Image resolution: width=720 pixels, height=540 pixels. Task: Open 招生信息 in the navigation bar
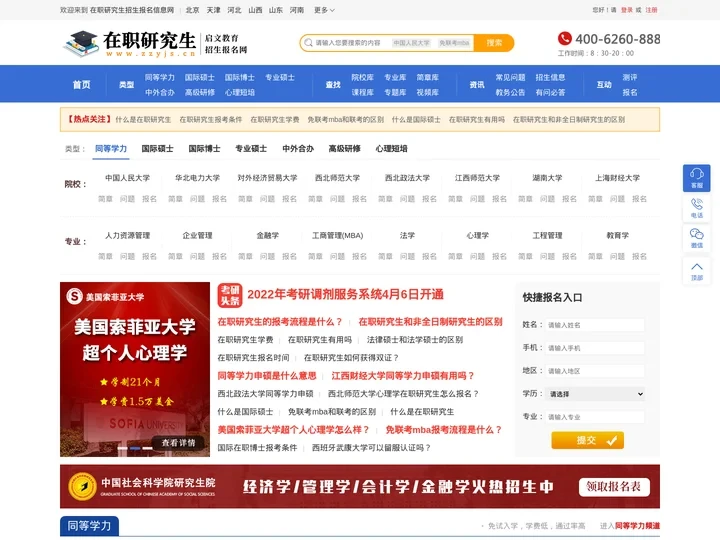pos(550,77)
